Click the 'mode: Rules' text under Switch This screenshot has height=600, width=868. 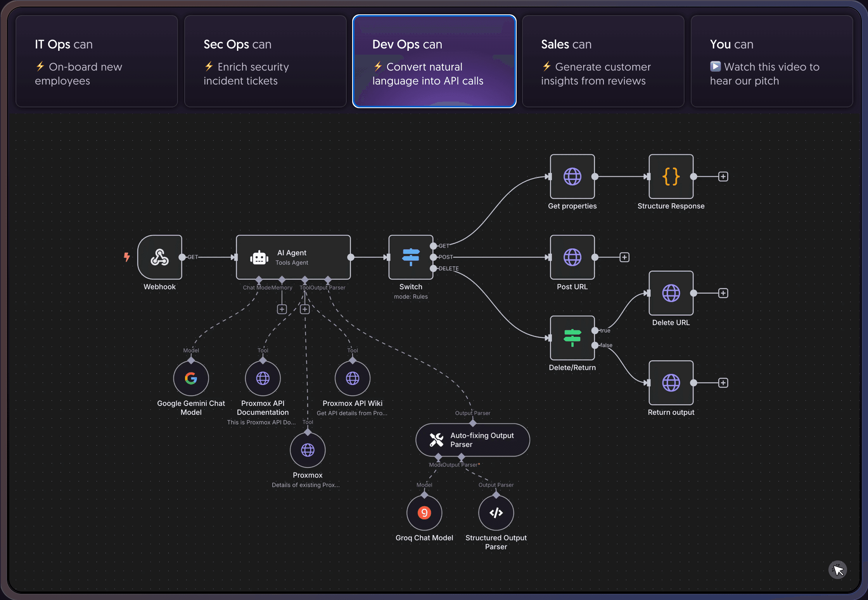click(x=411, y=297)
